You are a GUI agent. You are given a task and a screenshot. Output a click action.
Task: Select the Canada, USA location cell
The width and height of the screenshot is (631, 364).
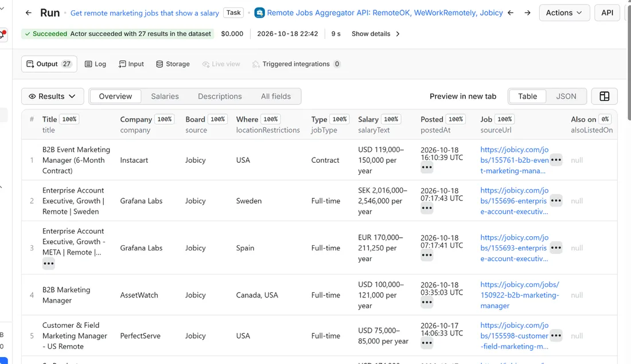coord(257,295)
